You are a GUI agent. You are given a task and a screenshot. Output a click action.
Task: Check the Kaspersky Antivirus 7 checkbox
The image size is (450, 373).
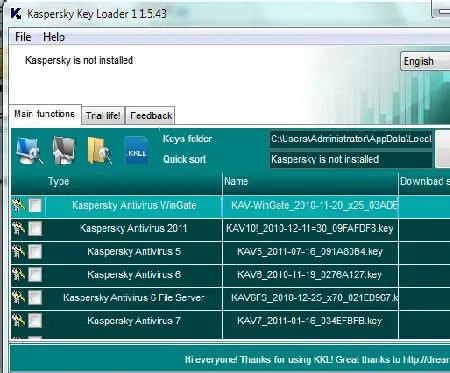(35, 320)
